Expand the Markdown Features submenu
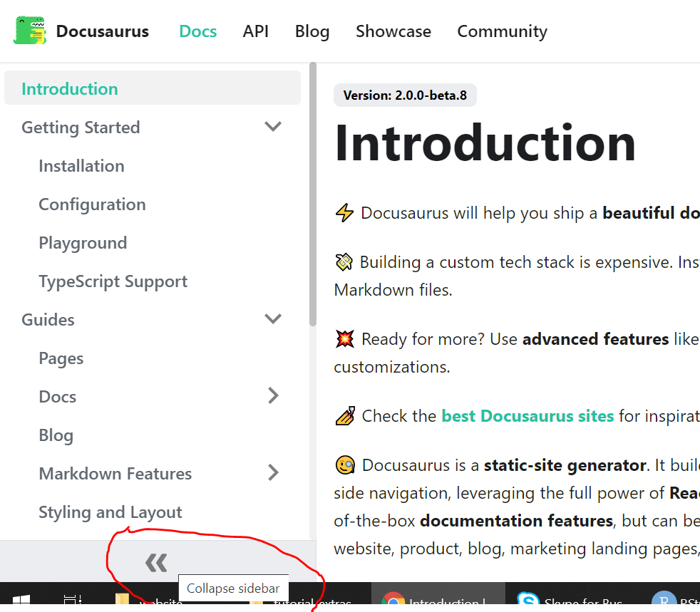This screenshot has height=612, width=700. tap(273, 472)
